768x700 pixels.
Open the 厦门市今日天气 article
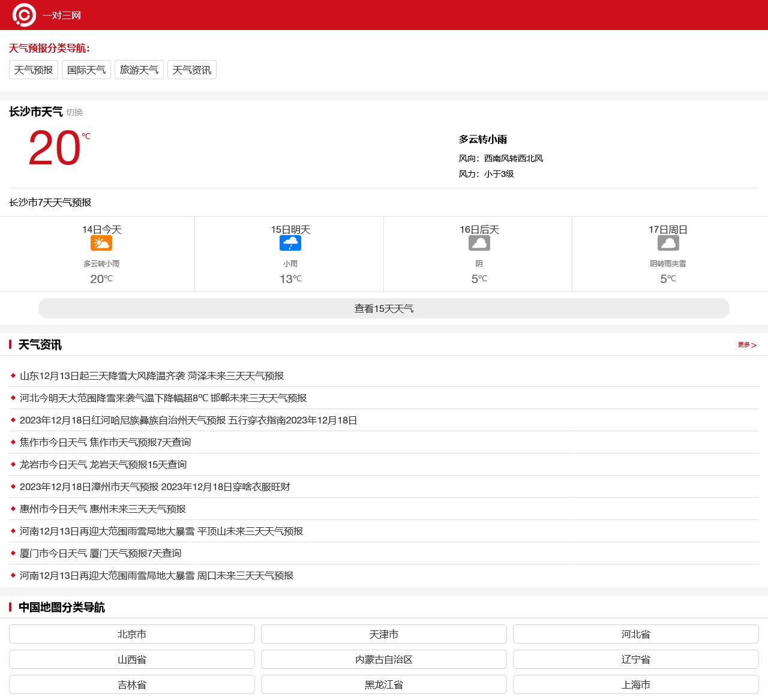pyautogui.click(x=100, y=553)
